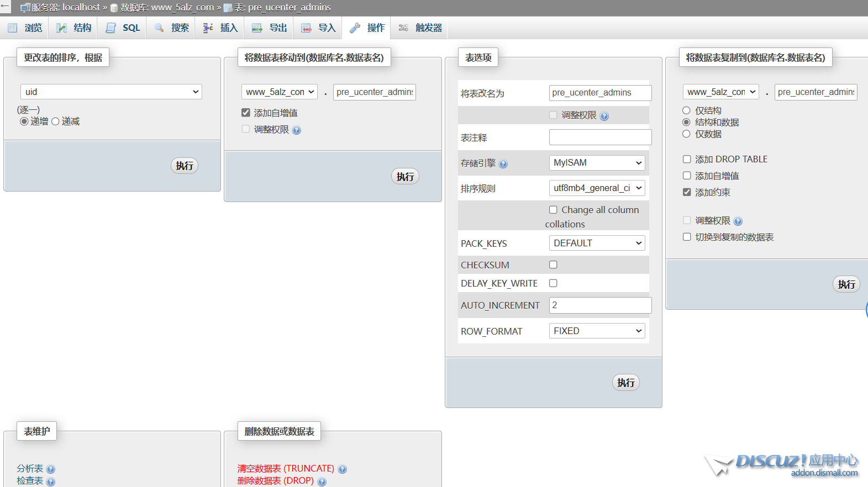868x487 pixels.
Task: Click the 导出 (Export) icon
Action: 257,28
